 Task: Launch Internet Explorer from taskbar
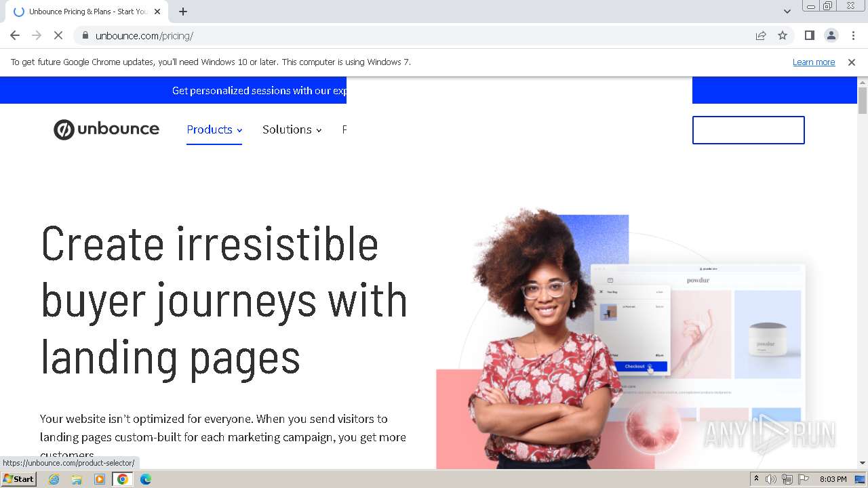click(54, 479)
